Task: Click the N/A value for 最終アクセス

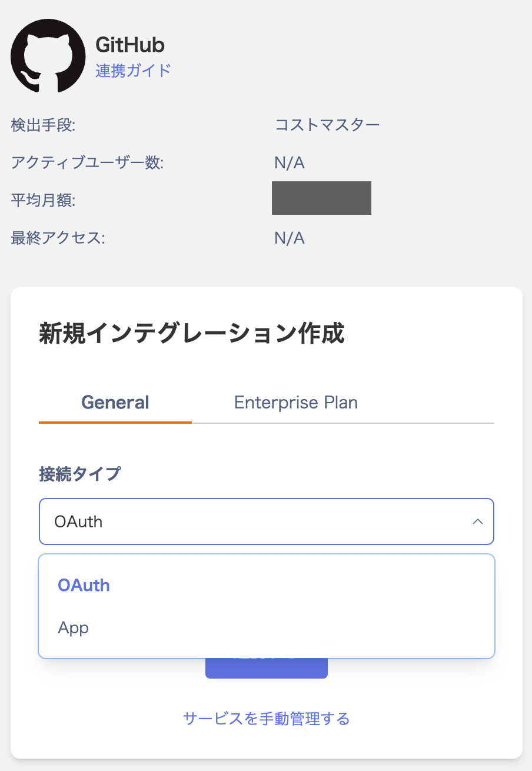Action: point(290,238)
